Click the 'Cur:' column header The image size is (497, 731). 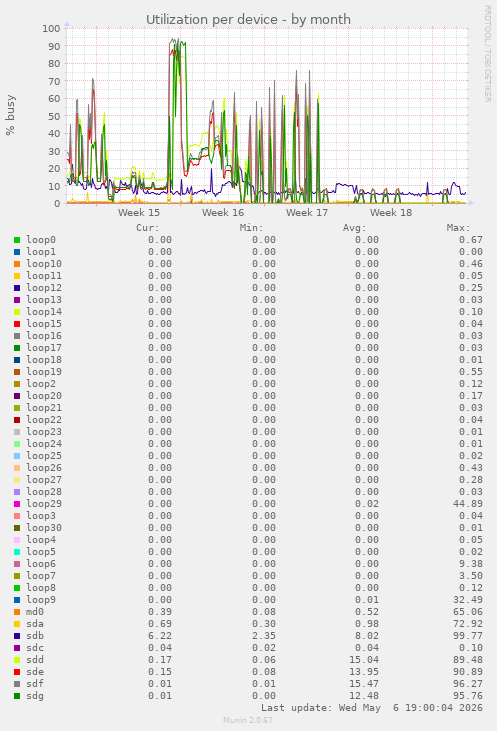148,228
